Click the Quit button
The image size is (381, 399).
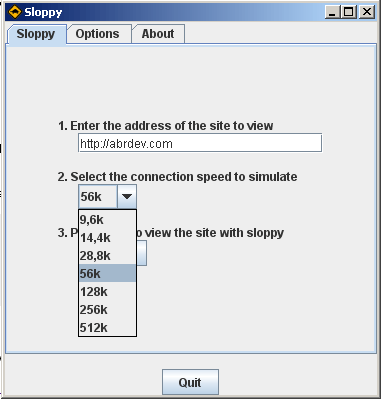(x=190, y=382)
